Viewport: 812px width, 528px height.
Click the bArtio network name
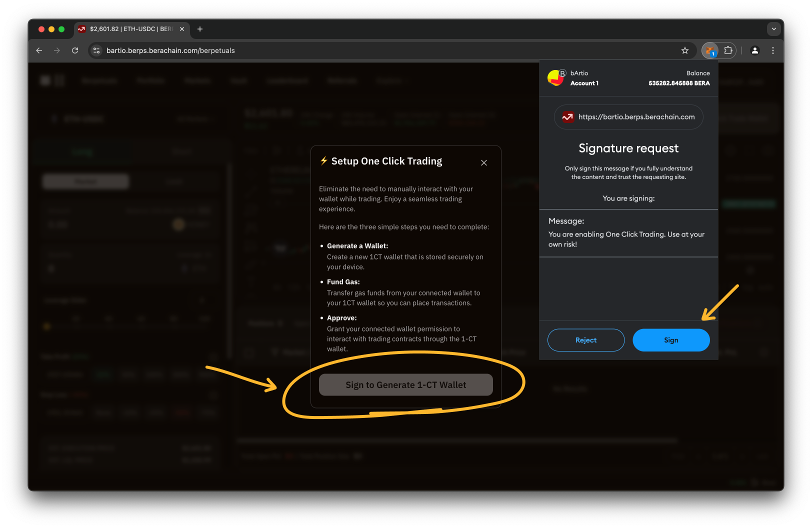tap(579, 73)
